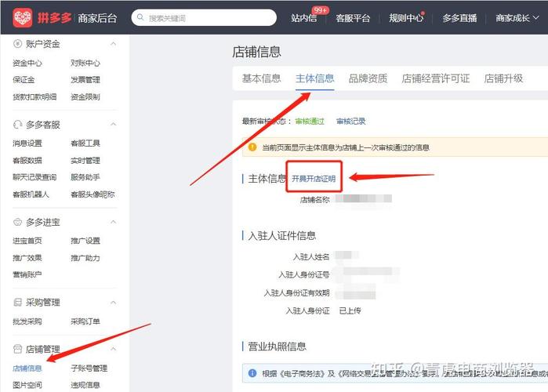Image resolution: width=548 pixels, height=392 pixels.
Task: Open 子账号管理 in the sidebar
Action: point(89,368)
